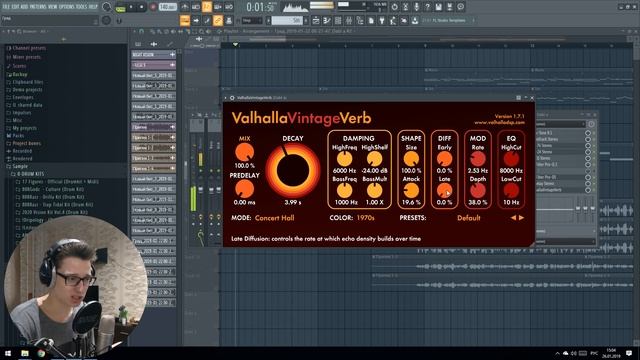Click the undo history circular arrow icon
The height and width of the screenshot is (360, 640).
394,7
